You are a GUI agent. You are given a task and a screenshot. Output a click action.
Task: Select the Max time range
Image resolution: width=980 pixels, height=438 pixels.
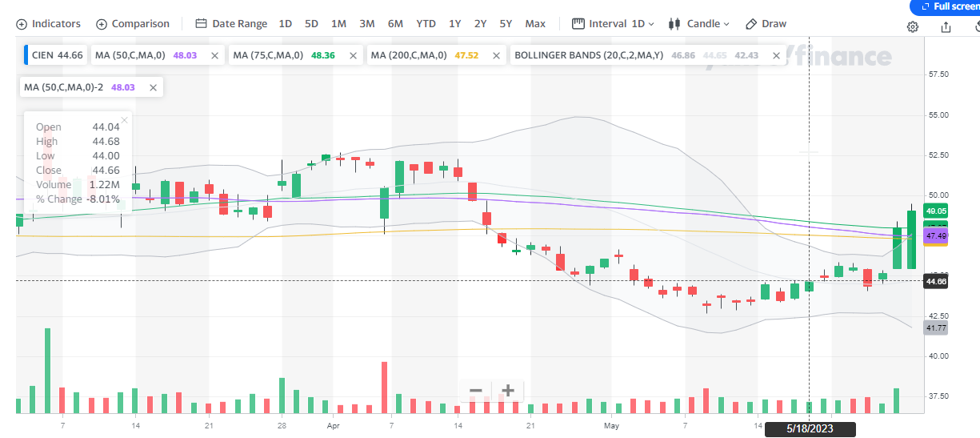pyautogui.click(x=535, y=24)
